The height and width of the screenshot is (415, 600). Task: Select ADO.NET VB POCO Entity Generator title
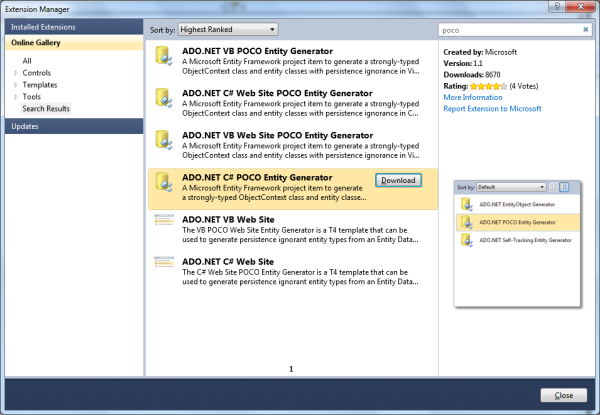(x=258, y=51)
